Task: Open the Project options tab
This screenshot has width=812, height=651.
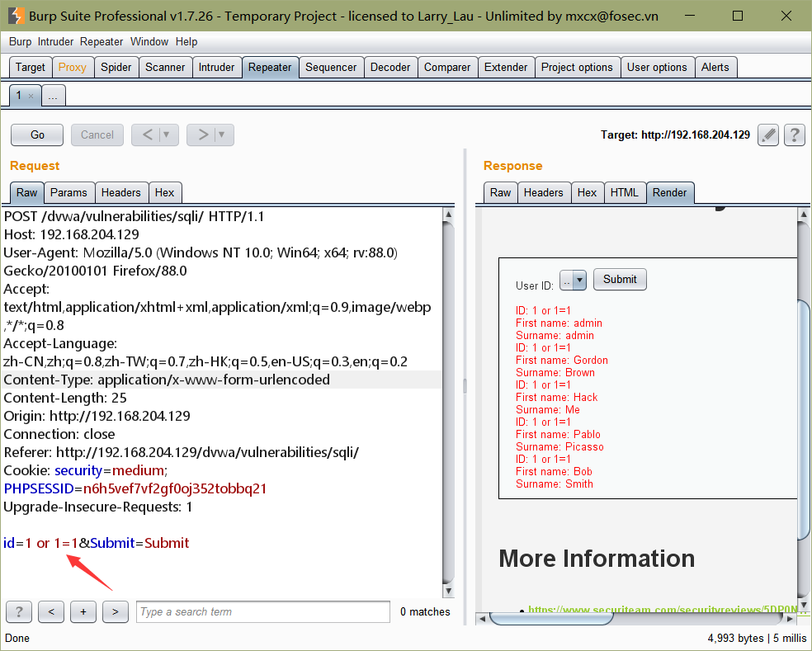Action: tap(577, 68)
